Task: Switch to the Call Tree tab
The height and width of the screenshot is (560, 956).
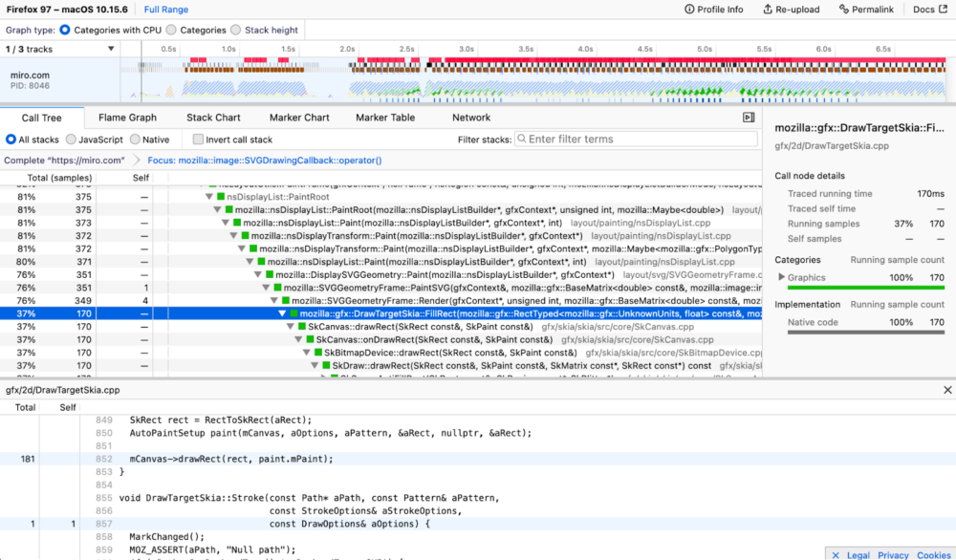Action: pyautogui.click(x=41, y=118)
